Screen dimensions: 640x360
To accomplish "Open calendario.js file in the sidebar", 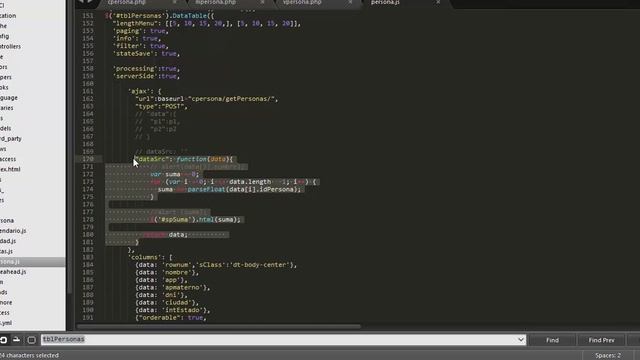I will (x=13, y=231).
